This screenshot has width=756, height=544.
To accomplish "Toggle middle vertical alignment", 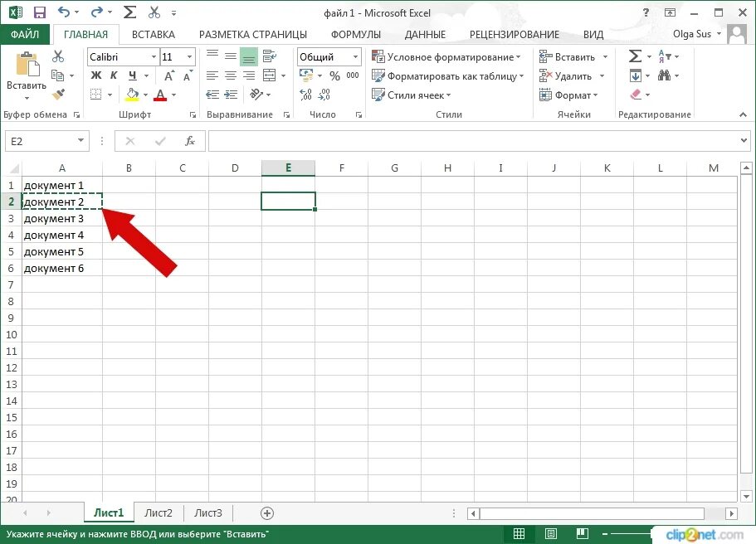I will [231, 56].
